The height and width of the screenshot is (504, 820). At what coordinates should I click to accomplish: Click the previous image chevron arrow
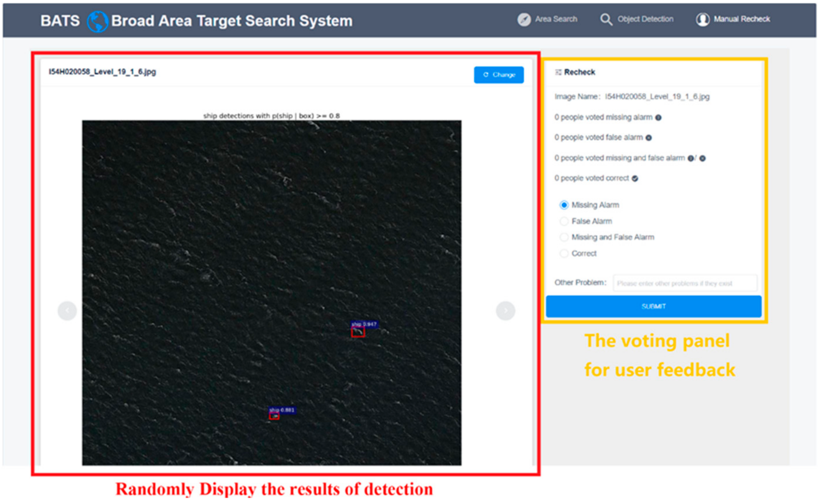click(x=67, y=310)
